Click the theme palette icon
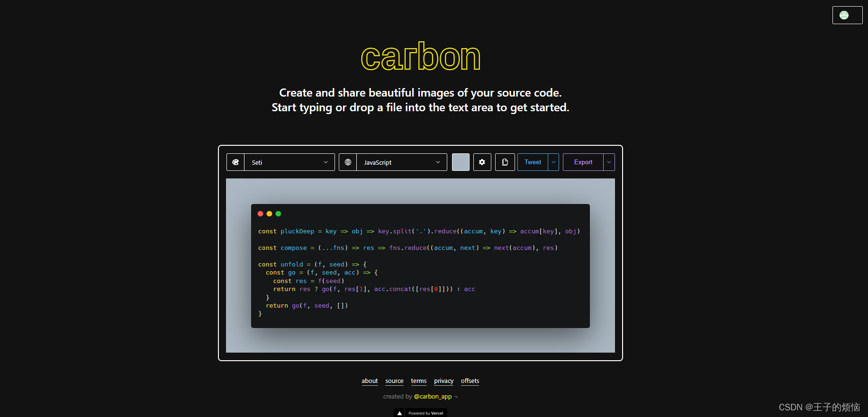Screen dimensions: 868x417 (235, 162)
